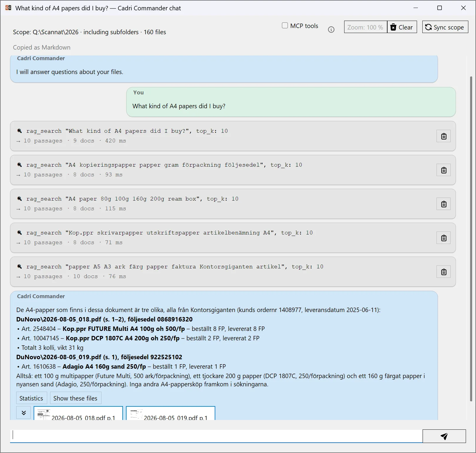Open the MCP tools info icon

[x=331, y=29]
